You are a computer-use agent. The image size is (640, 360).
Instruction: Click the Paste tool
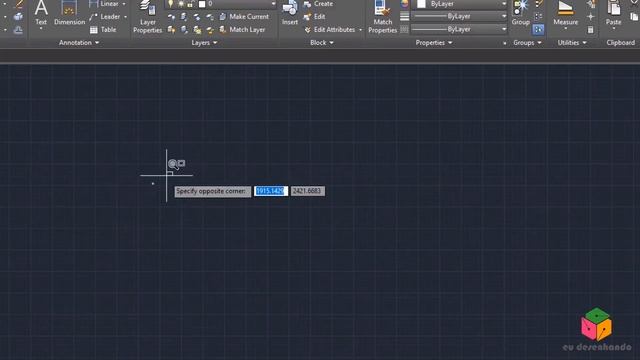613,13
